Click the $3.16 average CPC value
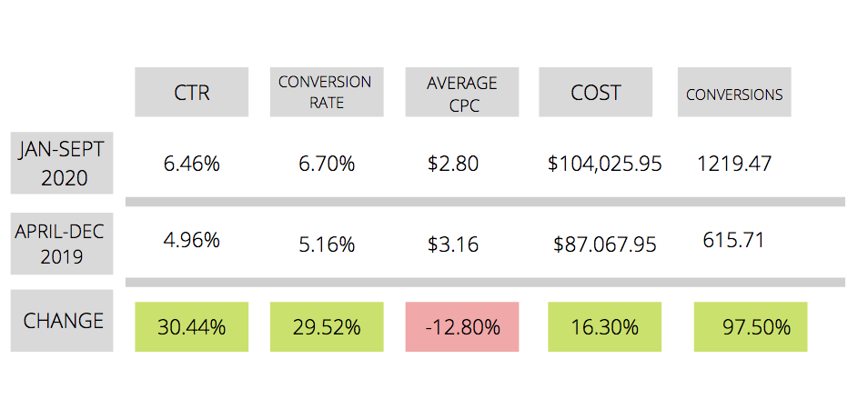 (452, 244)
